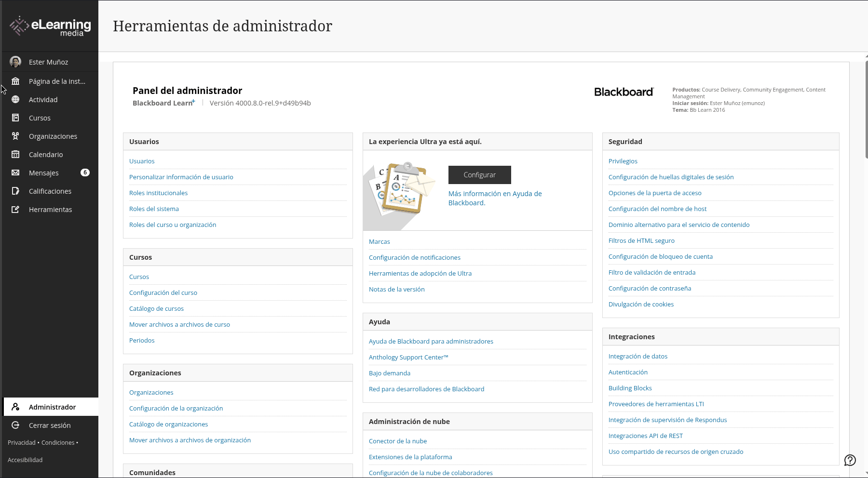Click the Calificaciones grade sheet icon
868x478 pixels.
click(x=15, y=191)
